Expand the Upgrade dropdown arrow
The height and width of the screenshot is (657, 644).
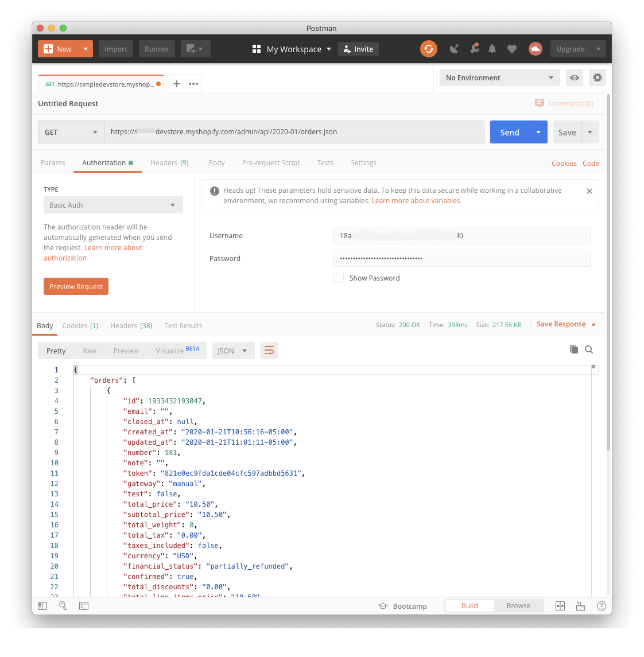click(x=598, y=49)
